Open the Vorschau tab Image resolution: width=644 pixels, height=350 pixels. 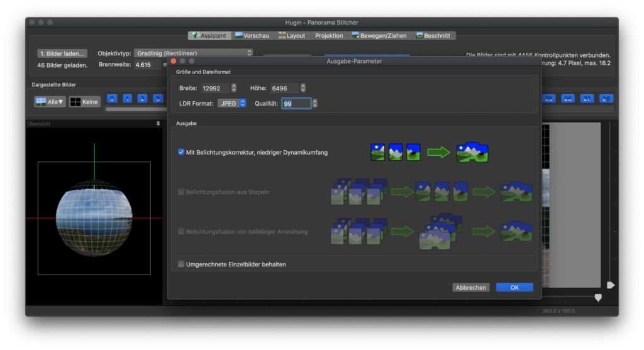pyautogui.click(x=252, y=36)
